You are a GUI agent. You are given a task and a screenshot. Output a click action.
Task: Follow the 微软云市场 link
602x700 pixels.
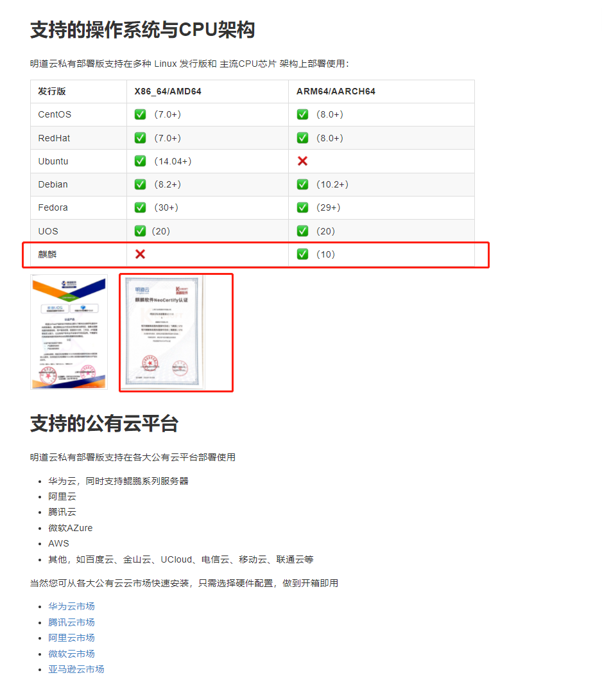(x=71, y=654)
